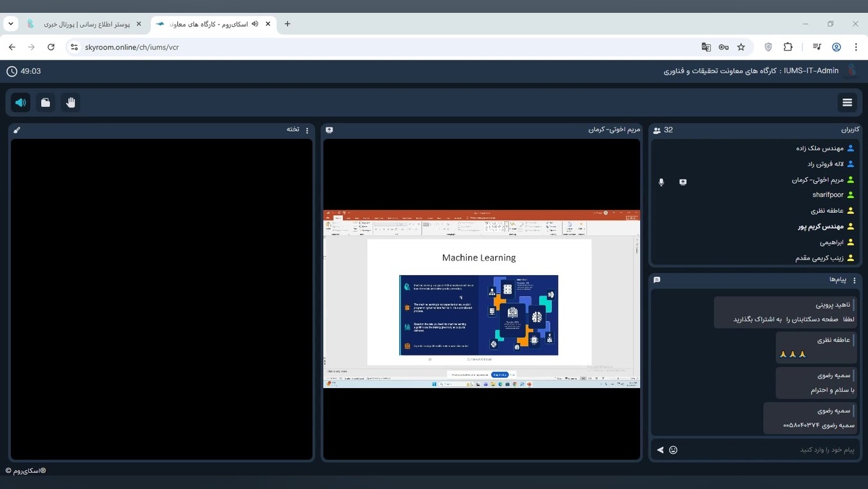The image size is (868, 489).
Task: Open the hamburger main menu
Action: coord(847,103)
